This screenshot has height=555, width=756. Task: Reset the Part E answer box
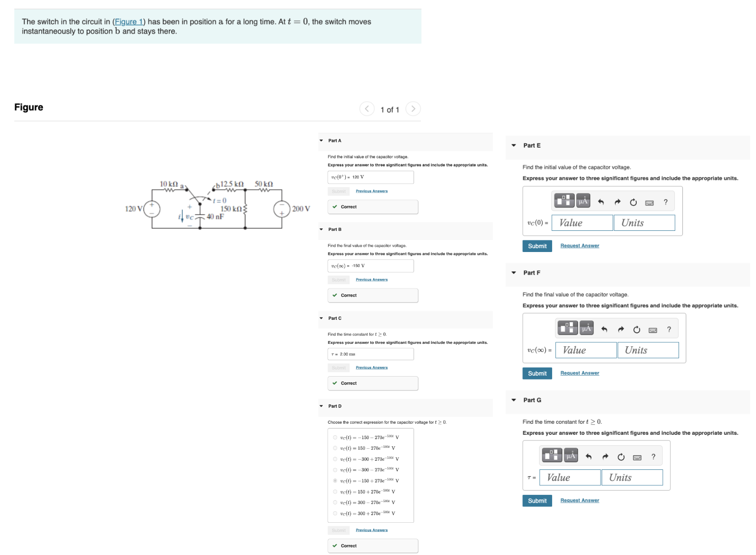pyautogui.click(x=633, y=202)
